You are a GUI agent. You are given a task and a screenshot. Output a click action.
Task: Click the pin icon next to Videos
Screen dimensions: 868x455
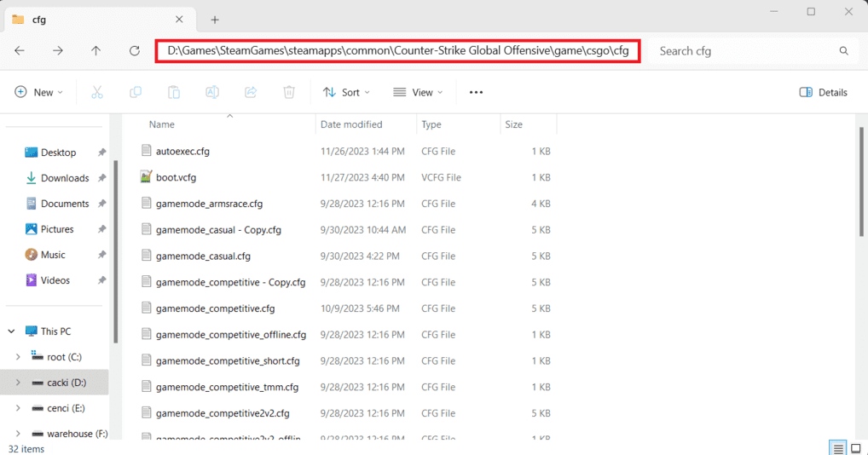point(101,280)
